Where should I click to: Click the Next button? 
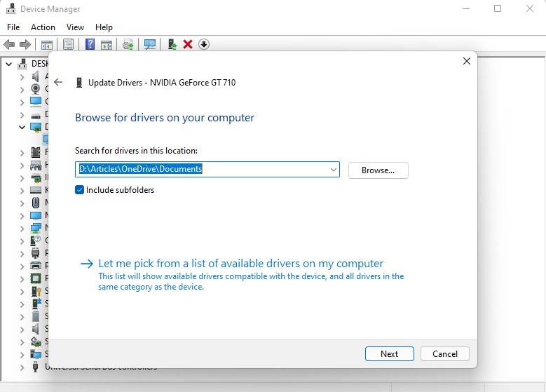pyautogui.click(x=389, y=353)
